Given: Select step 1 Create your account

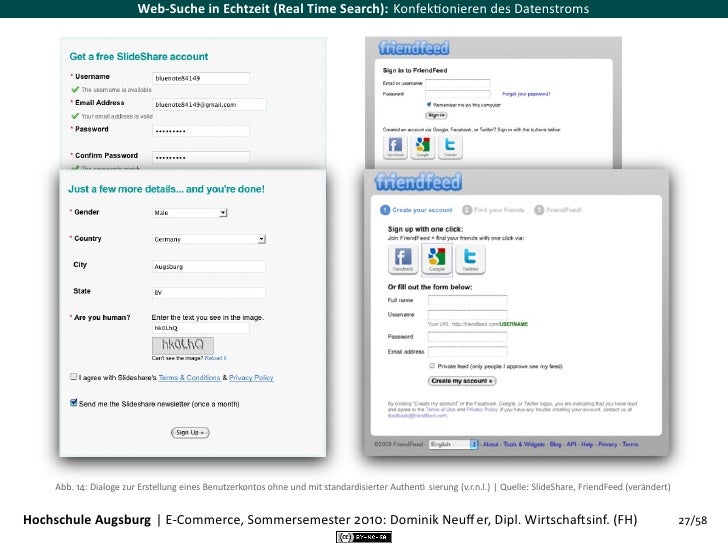Looking at the screenshot, I should pyautogui.click(x=416, y=210).
